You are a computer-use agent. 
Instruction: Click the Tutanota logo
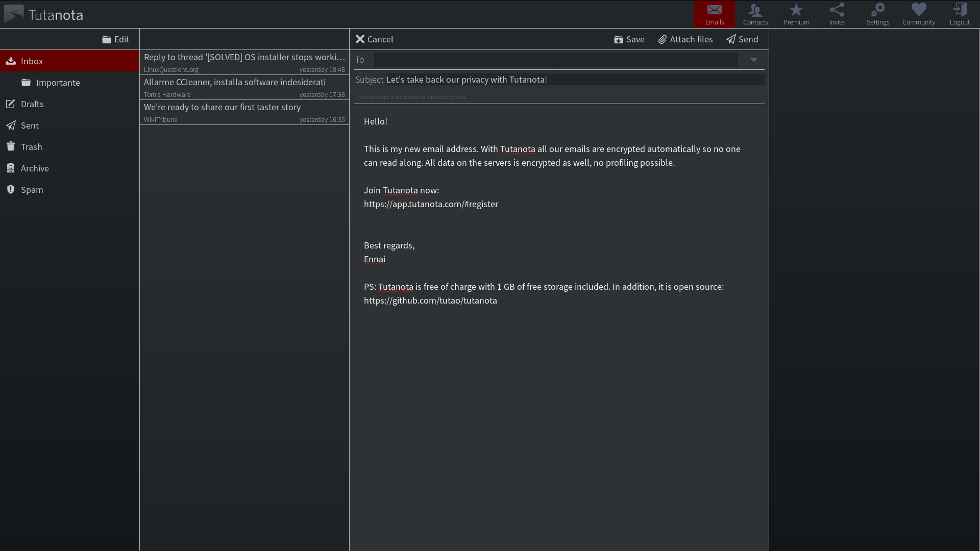(x=44, y=14)
